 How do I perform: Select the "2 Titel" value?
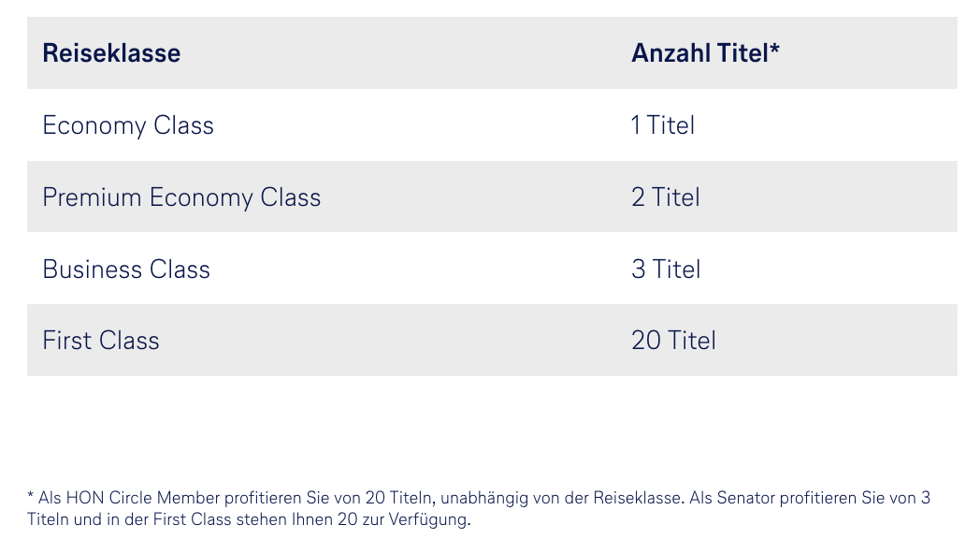pyautogui.click(x=666, y=197)
